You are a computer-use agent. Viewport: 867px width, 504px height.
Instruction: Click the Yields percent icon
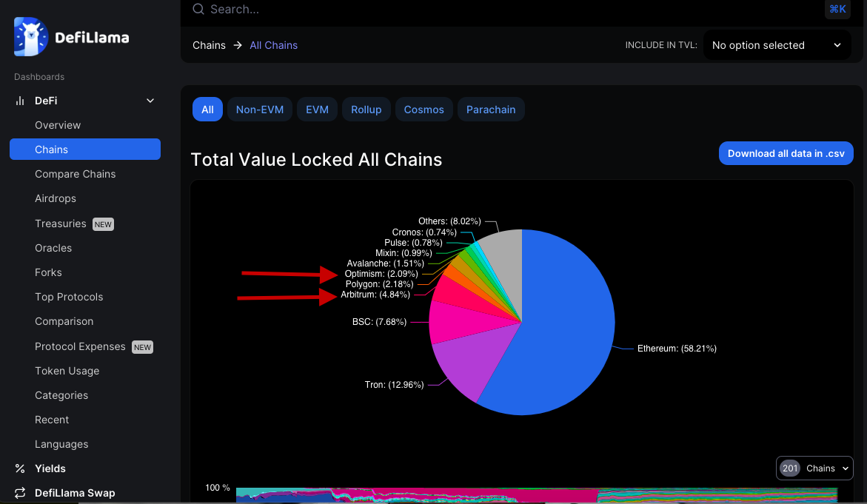pos(20,468)
